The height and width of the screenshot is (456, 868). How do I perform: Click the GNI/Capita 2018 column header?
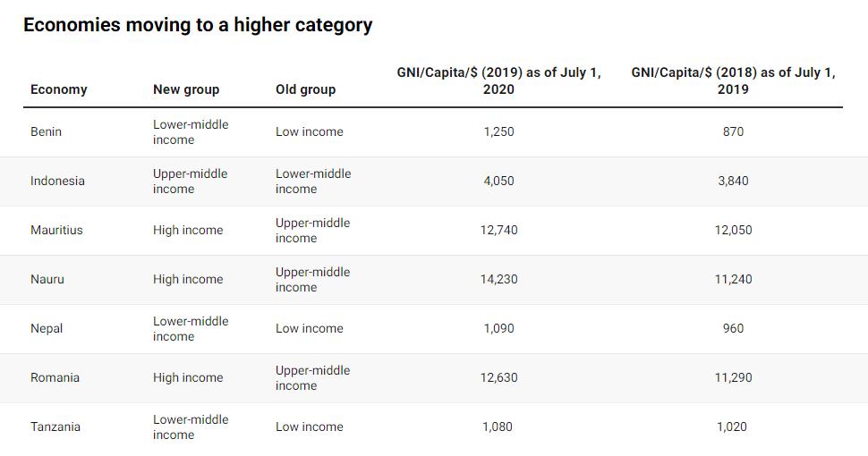pyautogui.click(x=733, y=80)
